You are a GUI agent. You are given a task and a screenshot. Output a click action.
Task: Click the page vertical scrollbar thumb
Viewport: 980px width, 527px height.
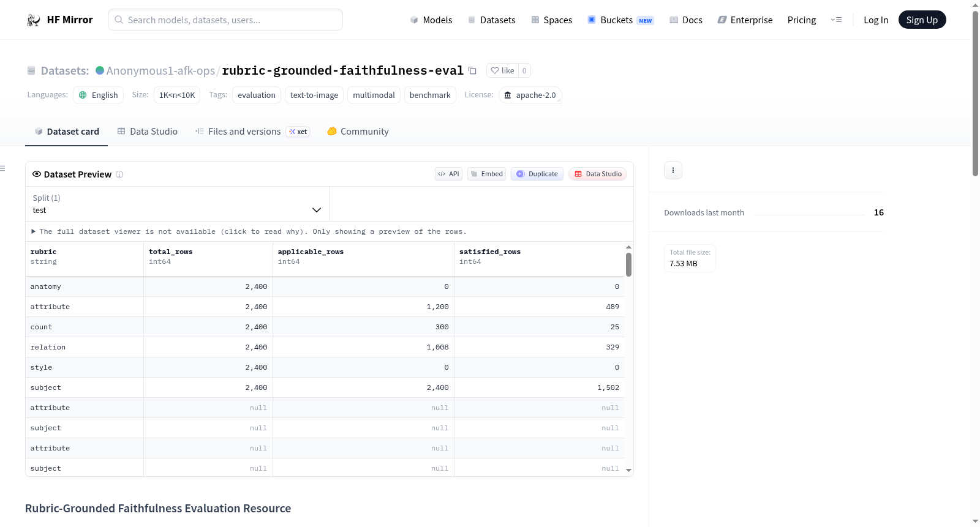pyautogui.click(x=975, y=93)
